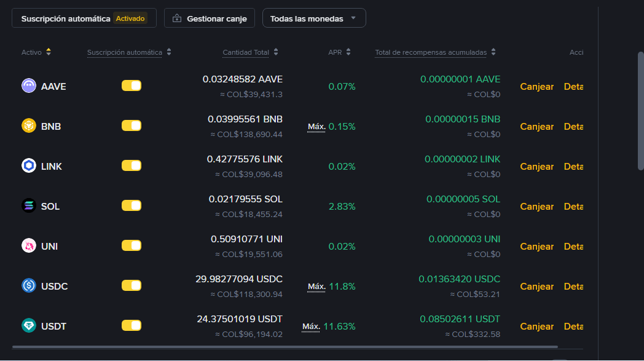Open Gestionar canje

tap(210, 18)
